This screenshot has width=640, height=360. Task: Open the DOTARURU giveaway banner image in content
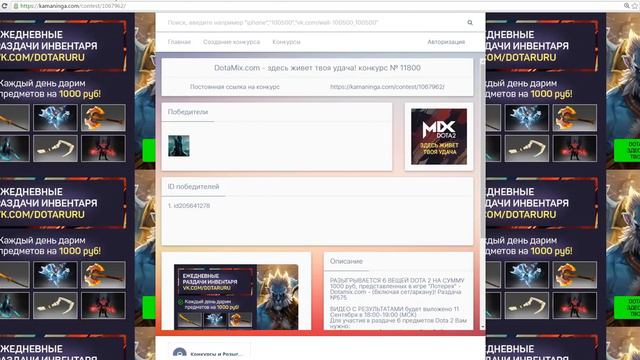point(236,297)
